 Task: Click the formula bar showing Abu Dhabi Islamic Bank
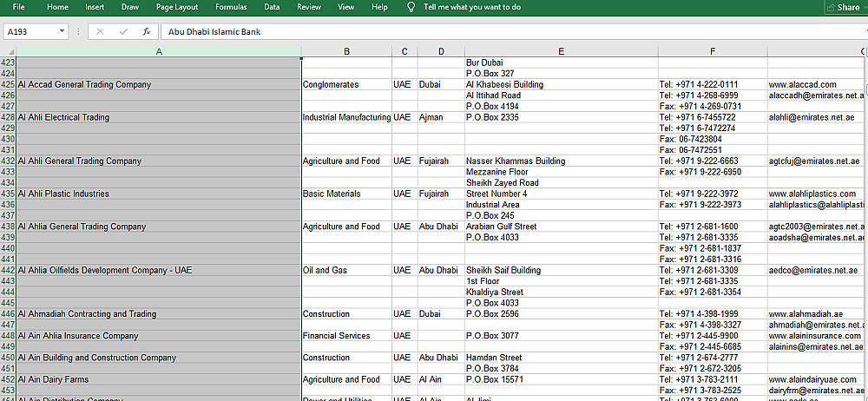point(512,31)
